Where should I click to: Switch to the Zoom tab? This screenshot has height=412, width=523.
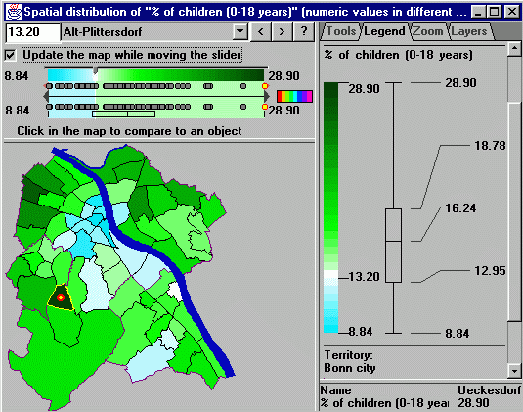[428, 31]
